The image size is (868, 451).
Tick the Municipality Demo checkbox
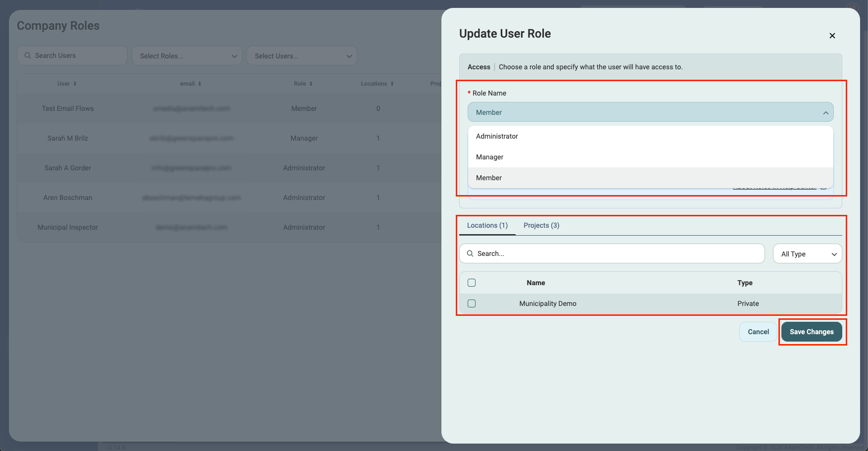472,303
